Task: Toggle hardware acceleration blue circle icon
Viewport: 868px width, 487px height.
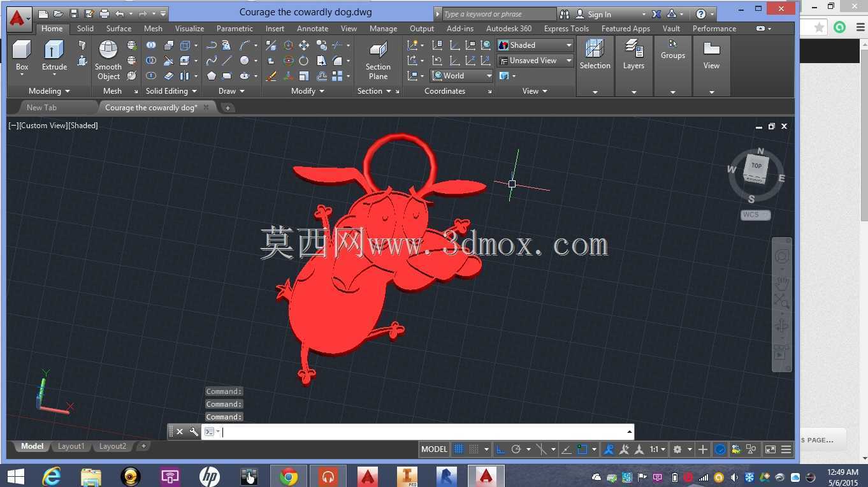Action: 720,449
